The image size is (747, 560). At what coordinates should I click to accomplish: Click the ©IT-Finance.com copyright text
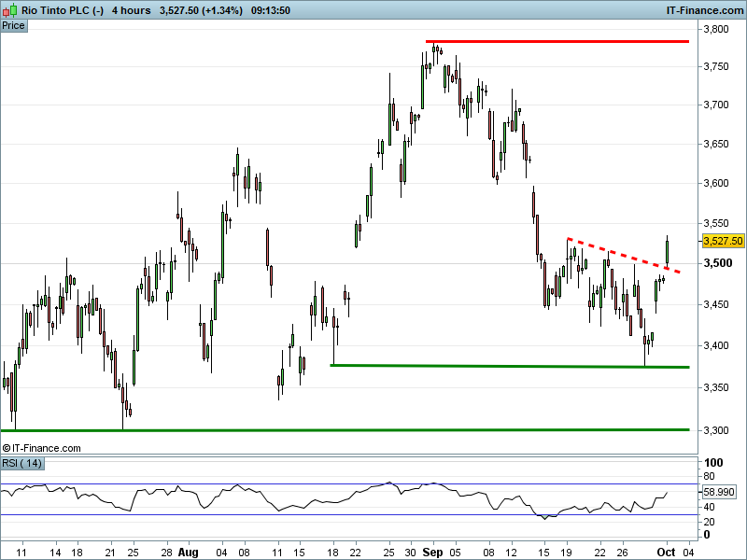tap(41, 448)
